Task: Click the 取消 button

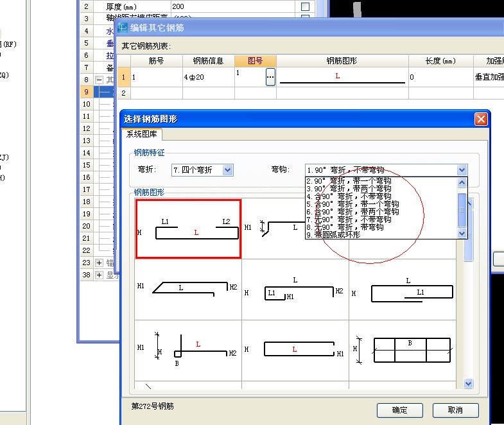Action: [x=455, y=410]
